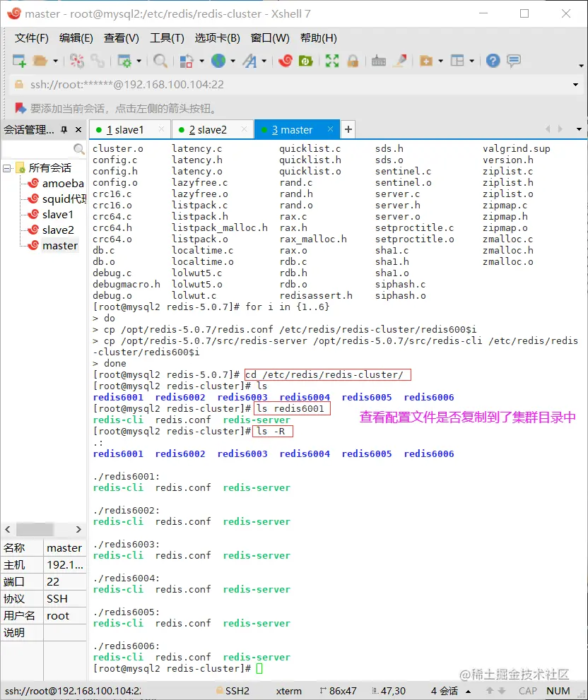Image resolution: width=588 pixels, height=700 pixels.
Task: Select the master session in tree
Action: 60,246
